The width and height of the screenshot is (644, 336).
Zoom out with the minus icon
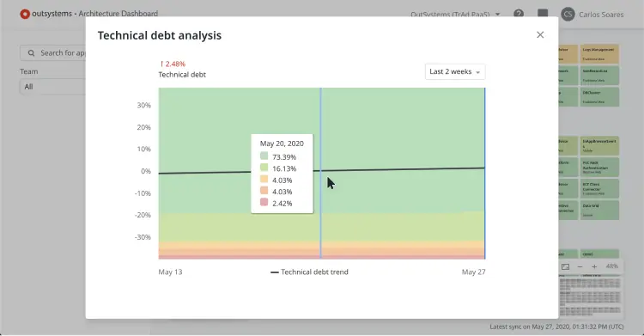point(580,266)
